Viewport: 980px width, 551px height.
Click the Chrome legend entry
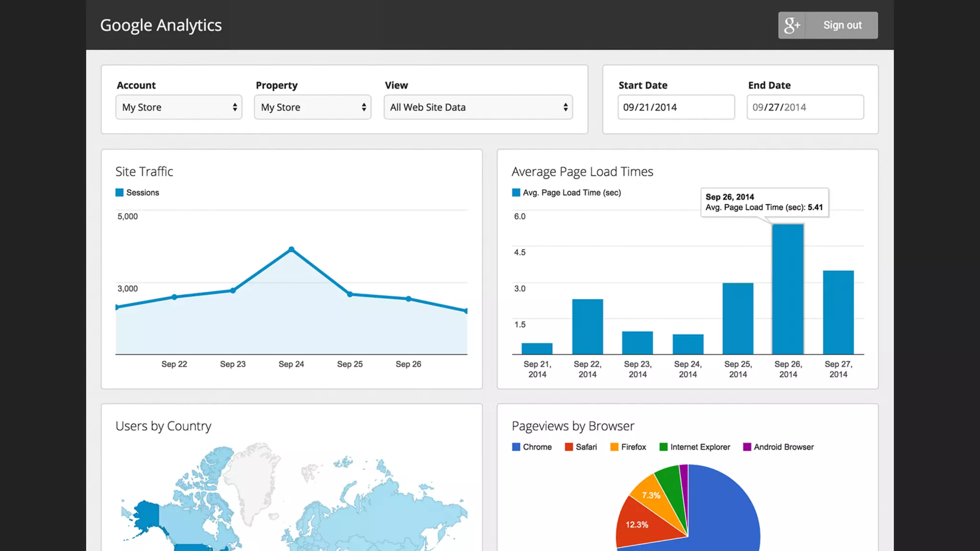click(532, 447)
